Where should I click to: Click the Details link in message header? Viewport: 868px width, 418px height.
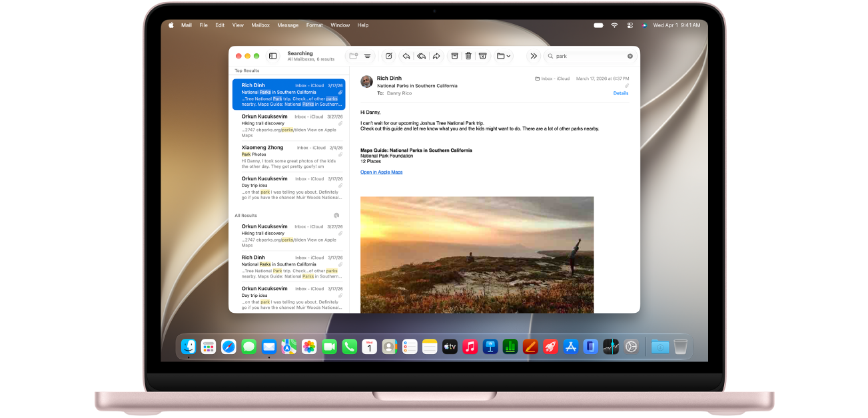pyautogui.click(x=621, y=93)
